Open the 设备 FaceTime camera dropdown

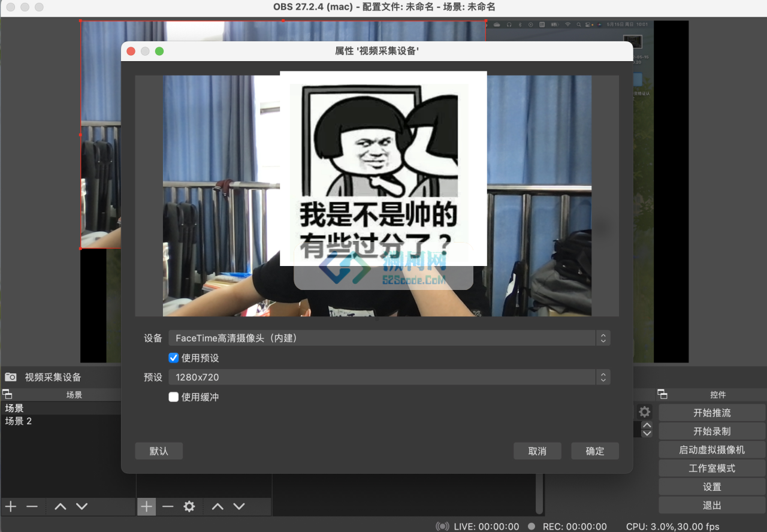[x=389, y=338]
